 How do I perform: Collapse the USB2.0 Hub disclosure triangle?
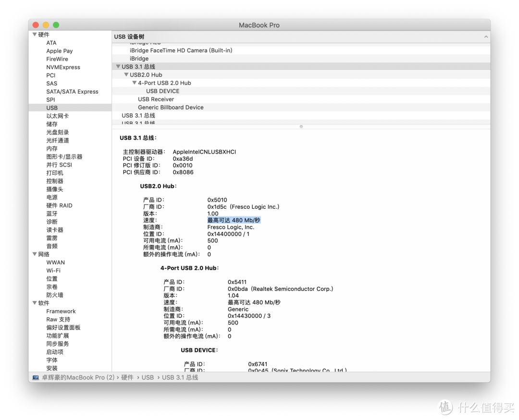click(x=126, y=75)
